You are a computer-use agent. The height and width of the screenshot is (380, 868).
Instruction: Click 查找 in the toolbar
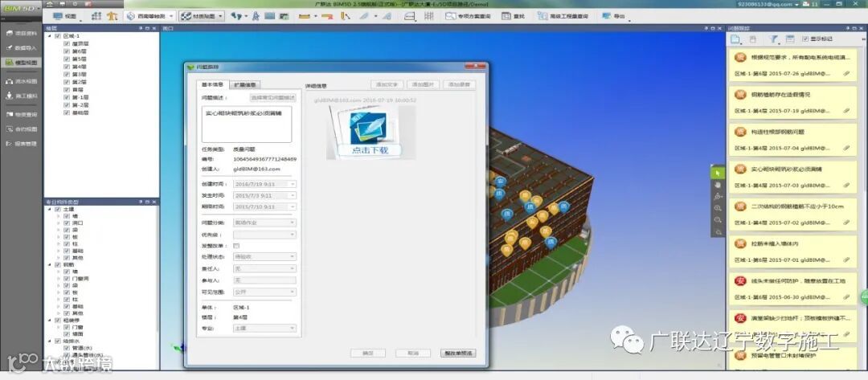pyautogui.click(x=513, y=16)
